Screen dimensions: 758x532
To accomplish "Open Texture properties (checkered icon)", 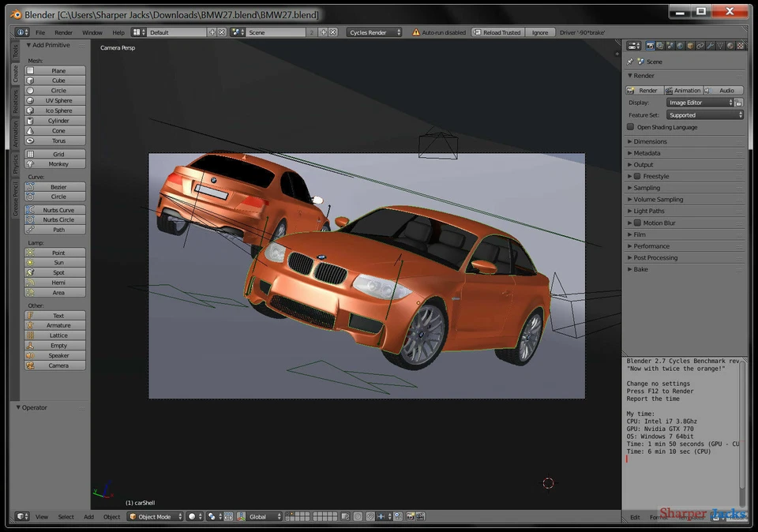I will pos(740,46).
